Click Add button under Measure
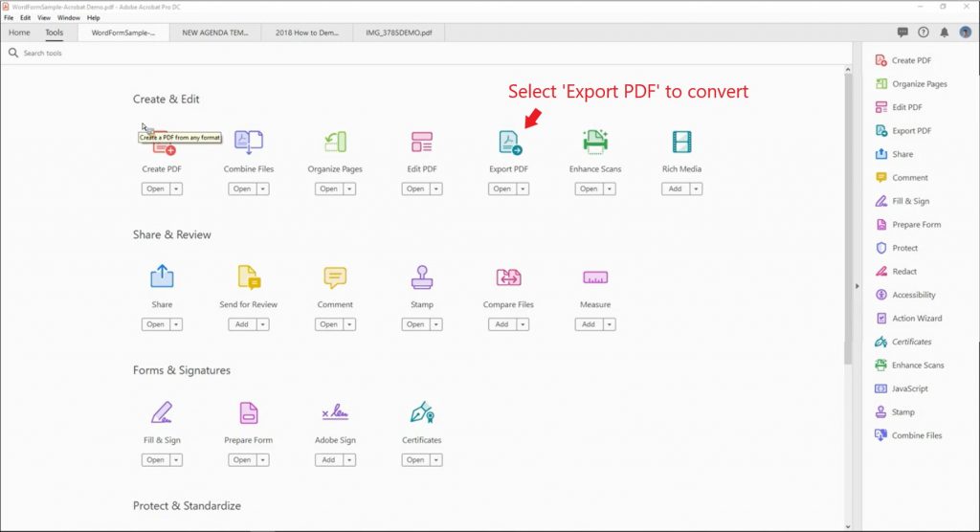Screen dimensions: 980x532 589,324
